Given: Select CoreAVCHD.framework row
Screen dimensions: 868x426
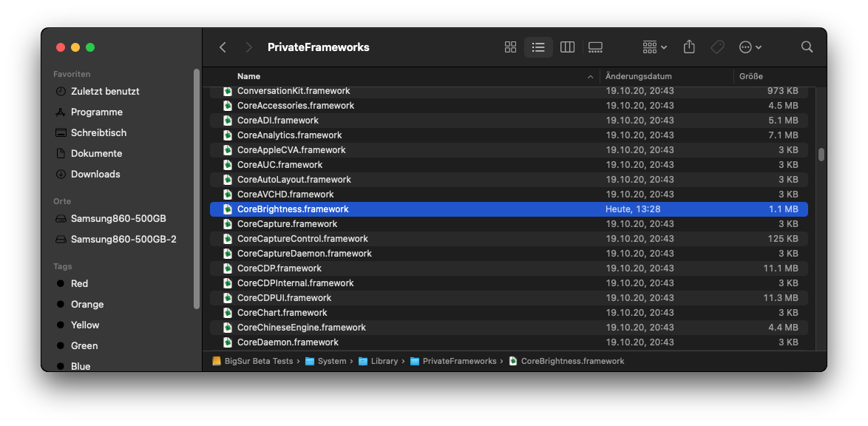Looking at the screenshot, I should (509, 195).
